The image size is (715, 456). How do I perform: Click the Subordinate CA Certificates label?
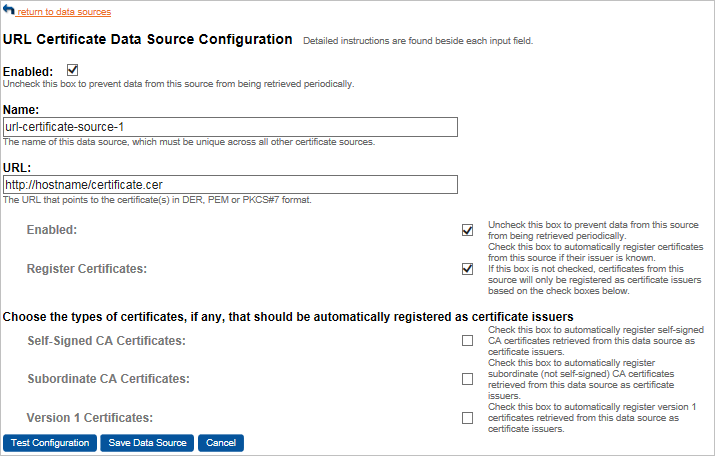[x=108, y=379]
